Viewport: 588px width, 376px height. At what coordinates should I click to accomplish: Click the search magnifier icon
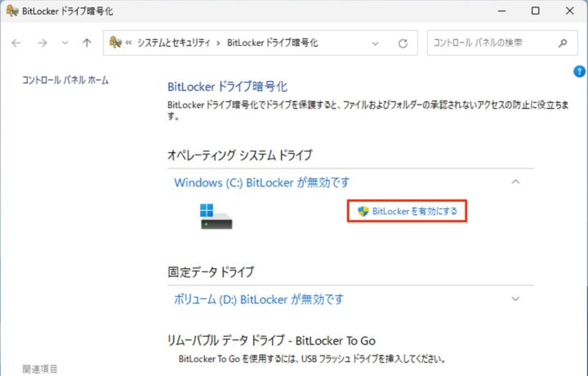563,43
